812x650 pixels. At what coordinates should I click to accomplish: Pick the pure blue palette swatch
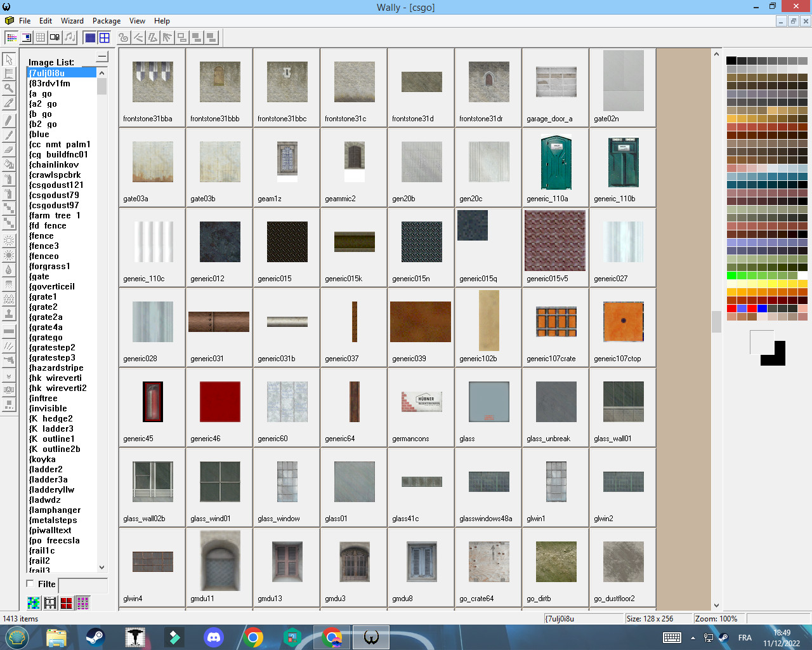tap(762, 308)
